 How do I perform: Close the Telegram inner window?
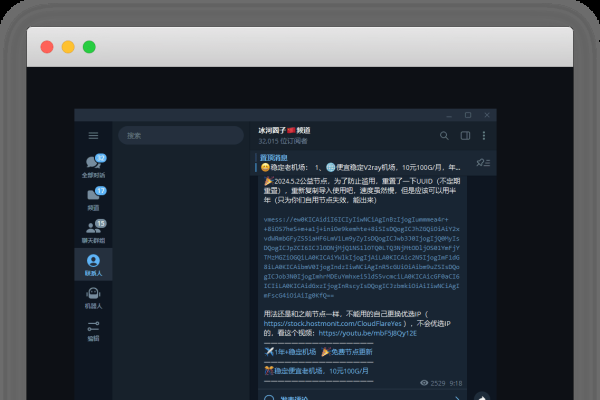click(x=487, y=115)
